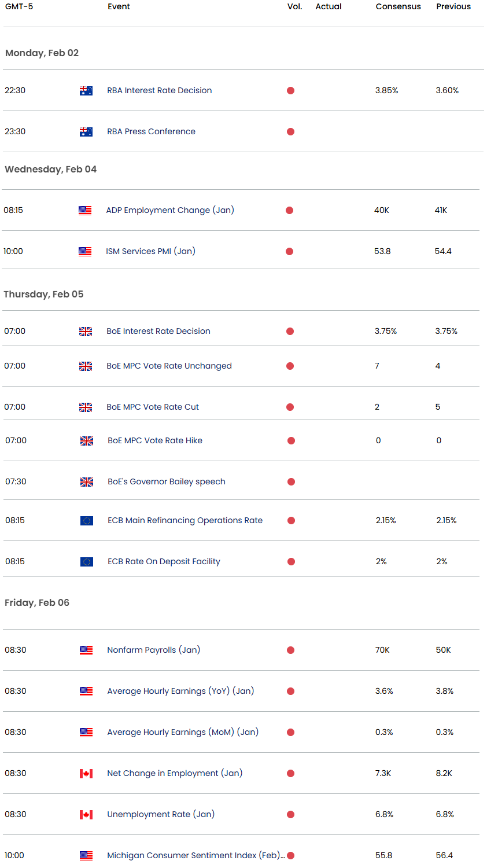Click the UK flag beside BoE Interest Rate Decision

[86, 331]
